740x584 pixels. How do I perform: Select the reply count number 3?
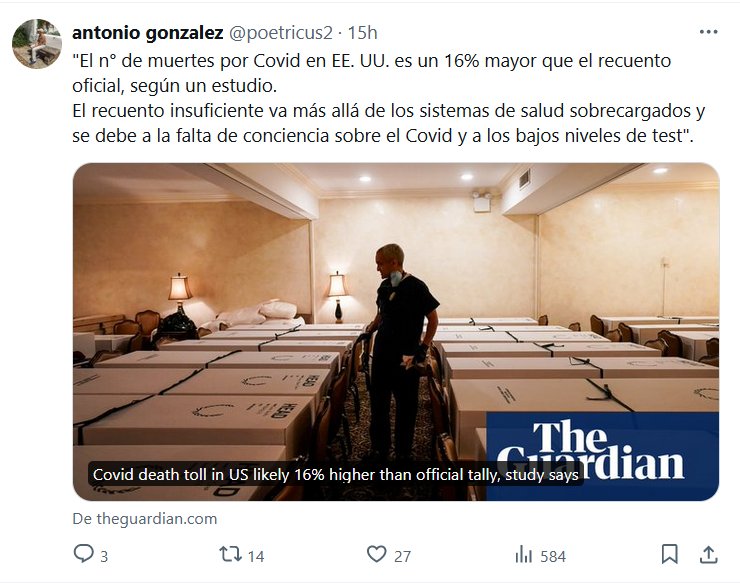(104, 556)
